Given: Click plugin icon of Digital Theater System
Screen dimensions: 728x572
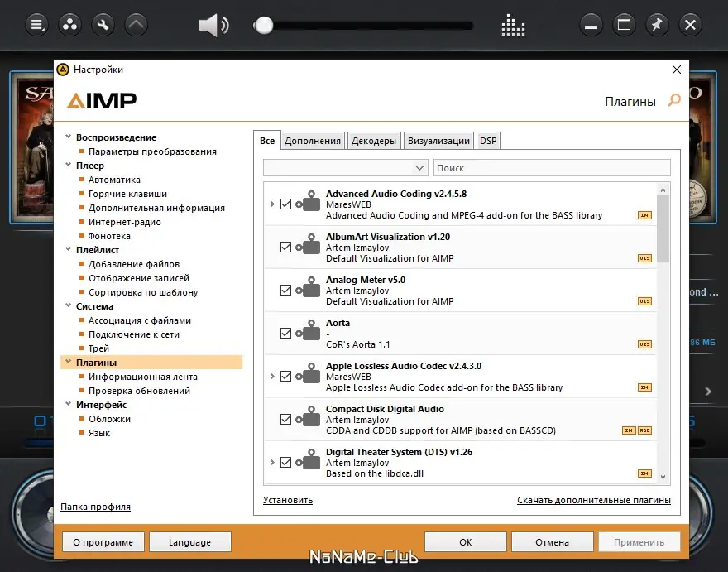Looking at the screenshot, I should (309, 459).
